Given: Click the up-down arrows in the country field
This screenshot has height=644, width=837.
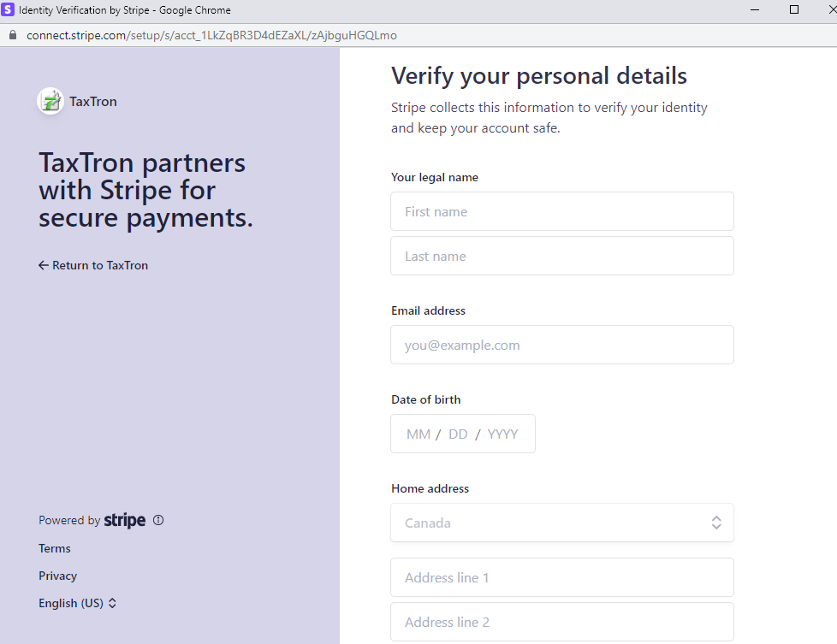Looking at the screenshot, I should point(716,523).
